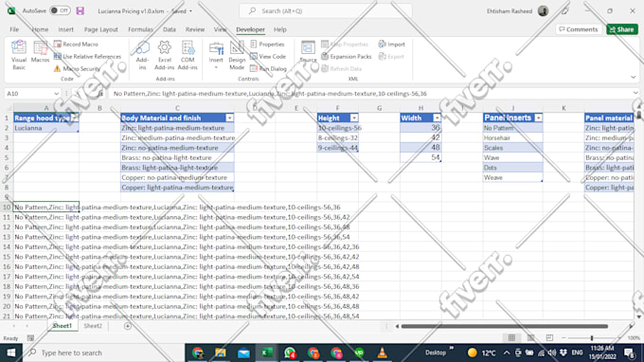
Task: Click into the Search box
Action: pos(325,11)
